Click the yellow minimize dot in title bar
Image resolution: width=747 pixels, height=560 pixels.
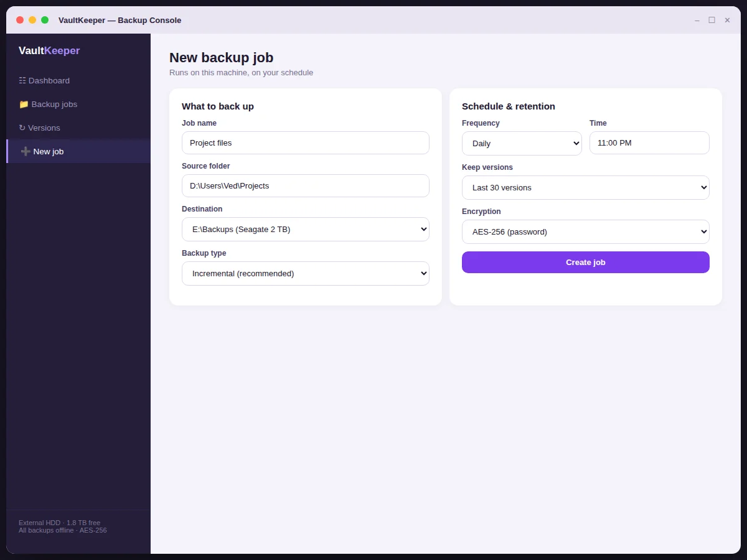click(x=32, y=20)
